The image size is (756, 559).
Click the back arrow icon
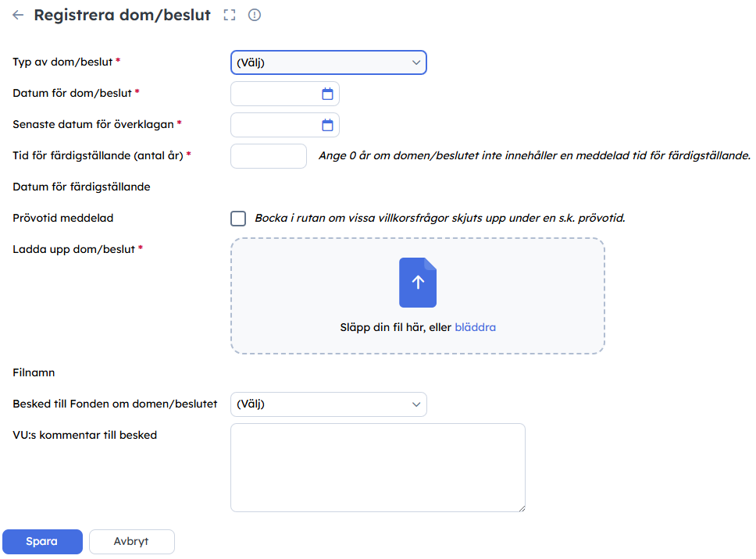click(18, 15)
